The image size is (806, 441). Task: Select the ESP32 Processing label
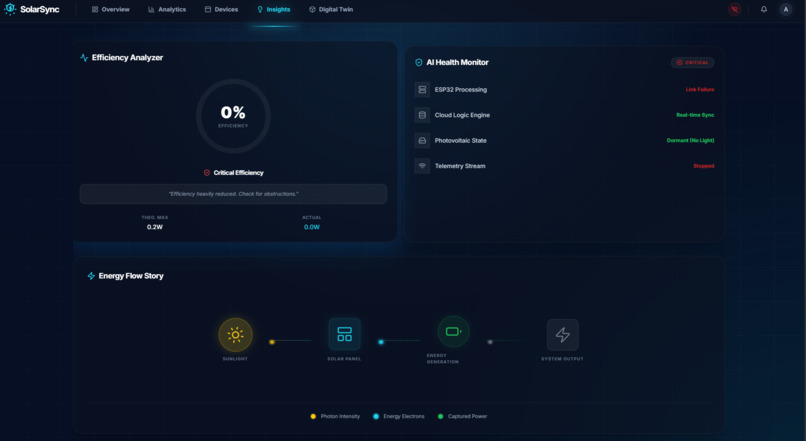[x=461, y=89]
